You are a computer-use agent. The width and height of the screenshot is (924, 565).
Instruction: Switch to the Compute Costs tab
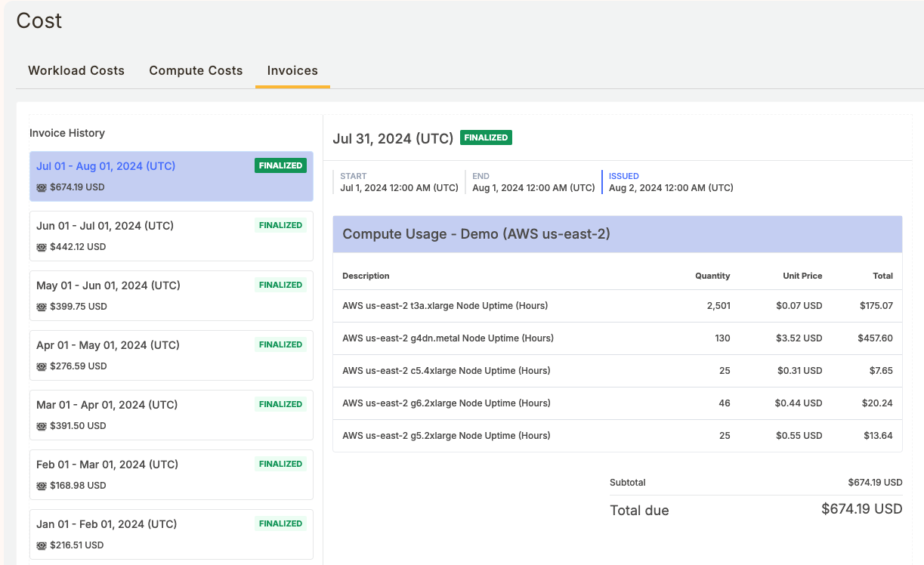coord(196,70)
